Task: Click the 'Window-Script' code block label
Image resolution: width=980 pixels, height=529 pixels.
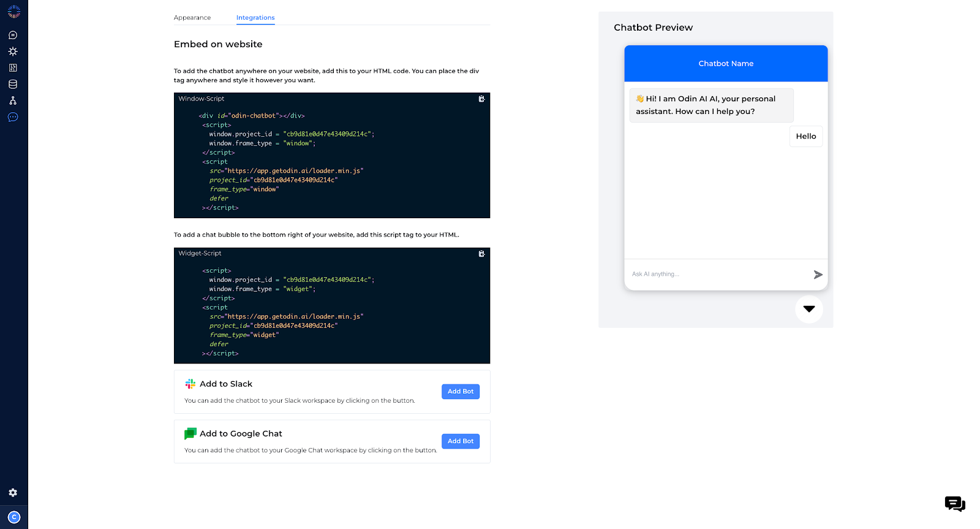Action: coord(202,99)
